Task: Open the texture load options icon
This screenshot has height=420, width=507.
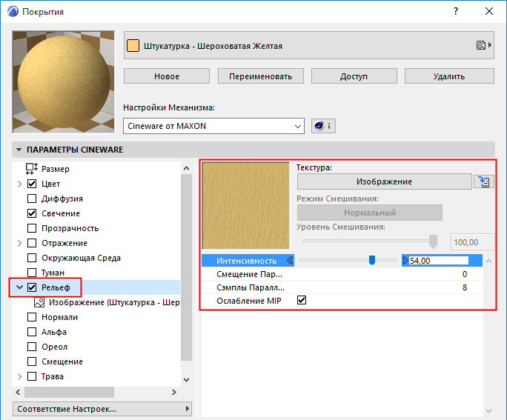Action: 484,181
